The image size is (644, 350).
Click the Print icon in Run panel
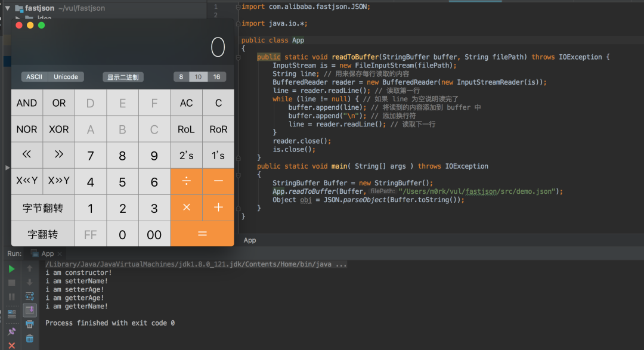pyautogui.click(x=30, y=324)
